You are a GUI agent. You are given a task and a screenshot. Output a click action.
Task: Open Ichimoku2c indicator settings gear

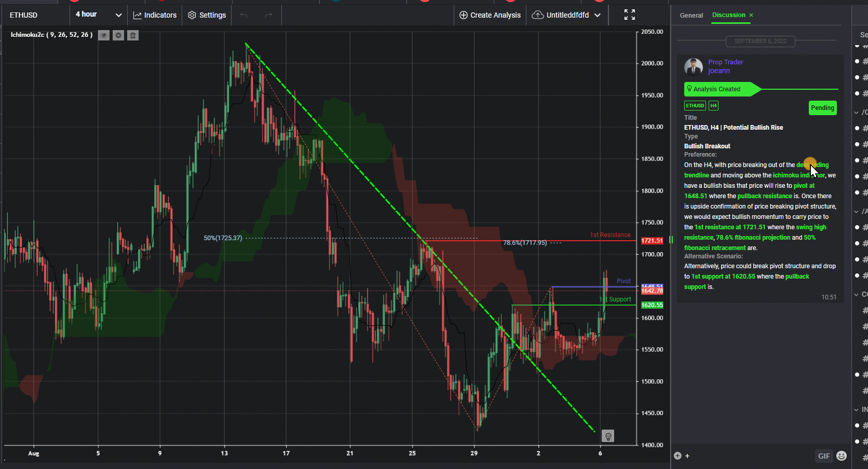pyautogui.click(x=118, y=35)
